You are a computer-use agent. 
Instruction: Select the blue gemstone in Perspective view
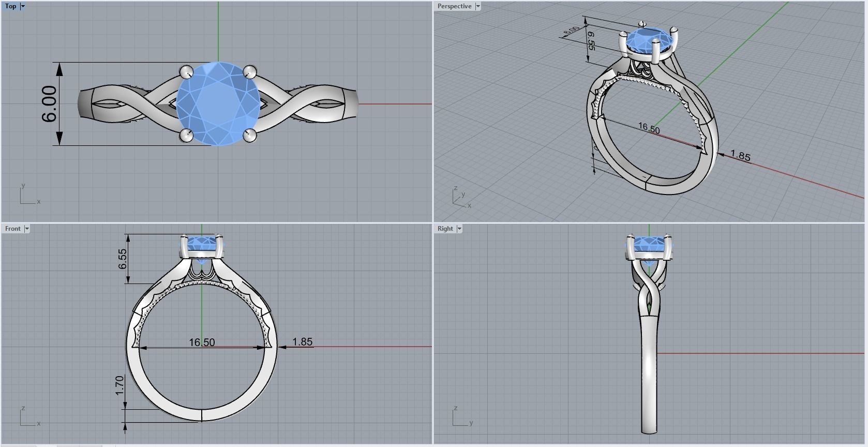[x=650, y=41]
